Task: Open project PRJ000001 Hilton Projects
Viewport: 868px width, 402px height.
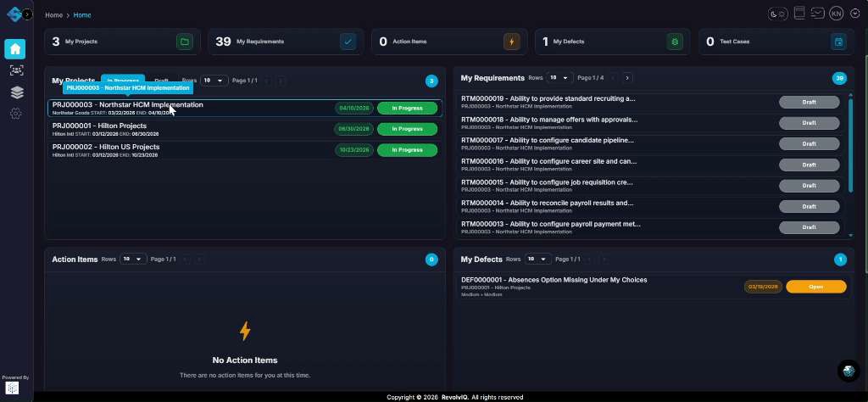Action: pos(245,129)
